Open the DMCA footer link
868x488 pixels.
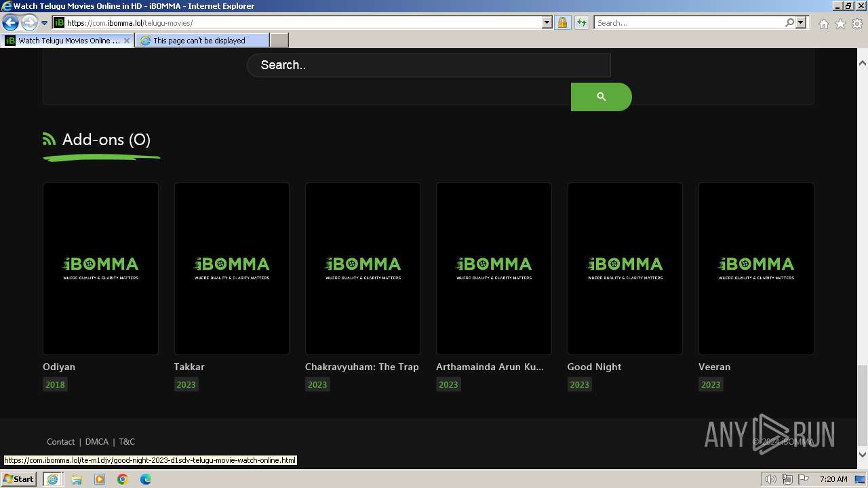pos(97,441)
